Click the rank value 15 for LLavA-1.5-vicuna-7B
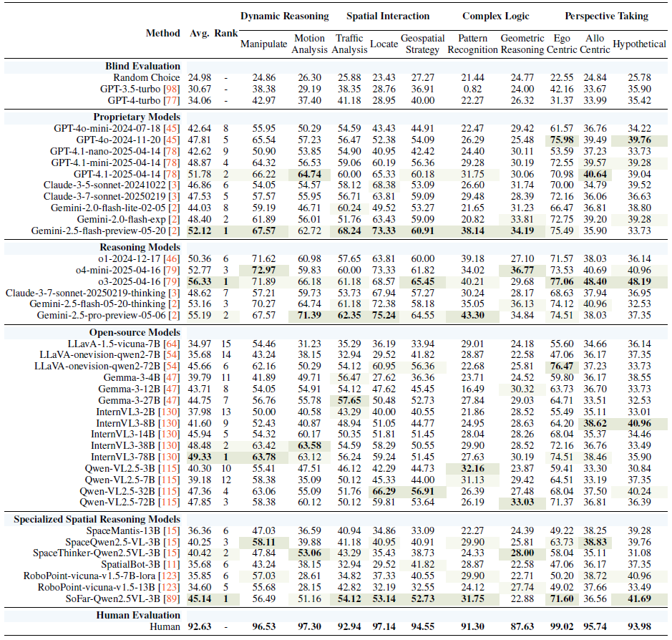This screenshot has height=640, width=672. [226, 344]
